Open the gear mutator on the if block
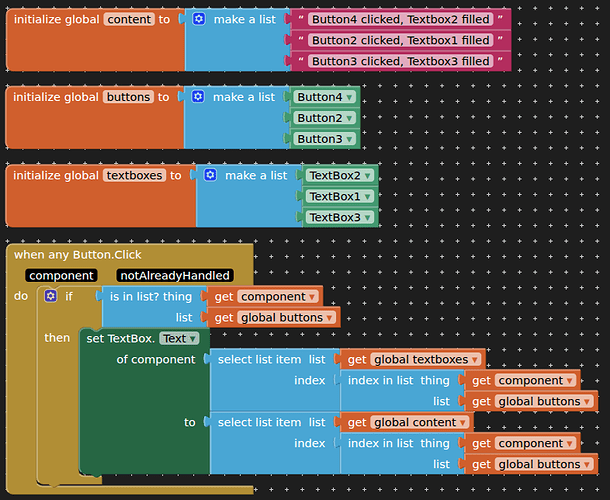Viewport: 610px width, 500px height. (x=51, y=296)
